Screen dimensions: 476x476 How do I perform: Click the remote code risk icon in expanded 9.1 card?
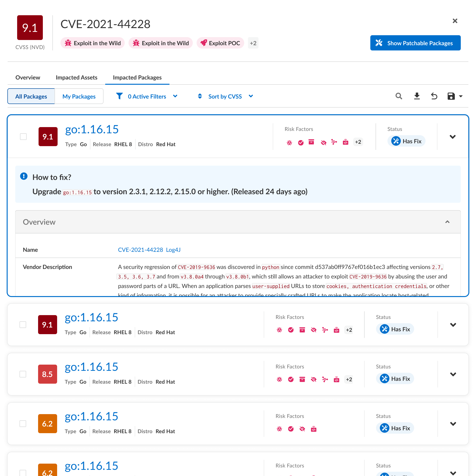coord(345,142)
